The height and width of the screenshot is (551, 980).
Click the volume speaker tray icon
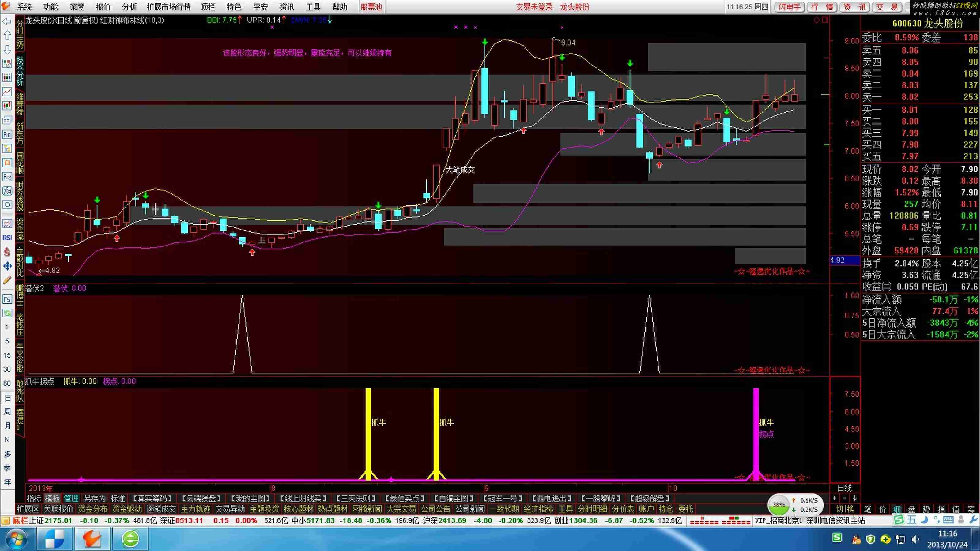click(x=915, y=539)
